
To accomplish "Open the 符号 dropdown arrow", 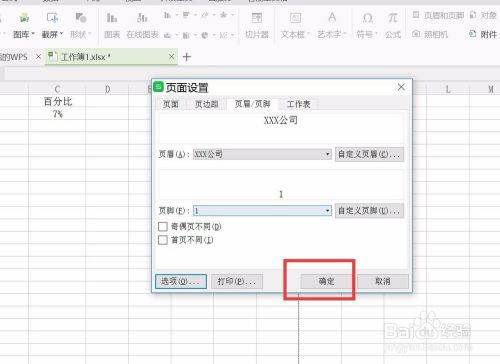I will tap(376, 34).
